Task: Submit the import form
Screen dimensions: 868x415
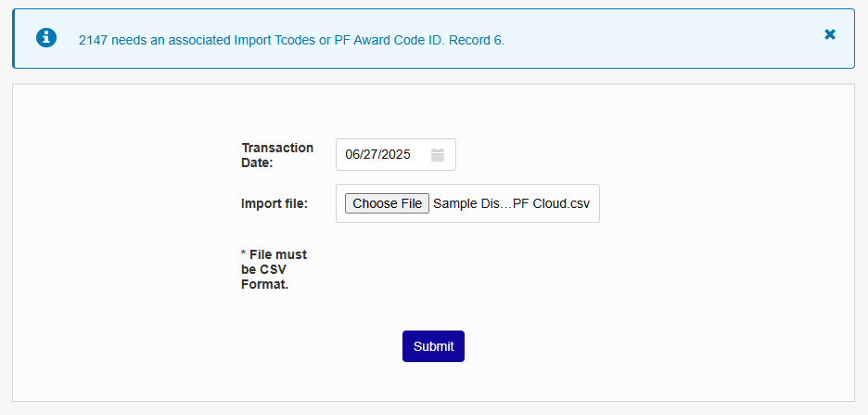Action: 433,346
